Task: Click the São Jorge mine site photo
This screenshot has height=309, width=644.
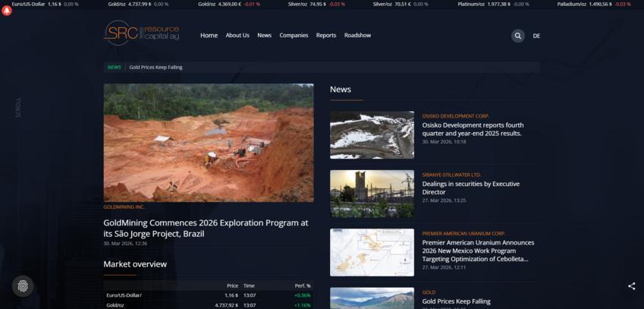Action: [209, 143]
